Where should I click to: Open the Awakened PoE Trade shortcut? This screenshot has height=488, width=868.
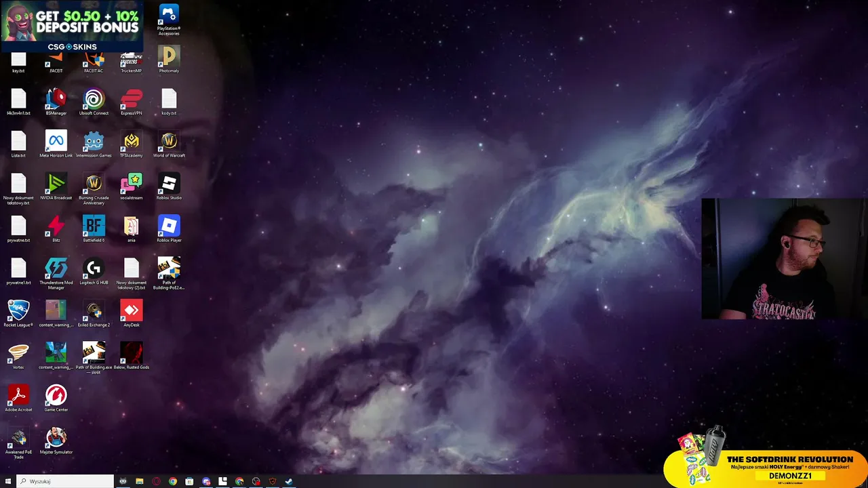point(18,443)
